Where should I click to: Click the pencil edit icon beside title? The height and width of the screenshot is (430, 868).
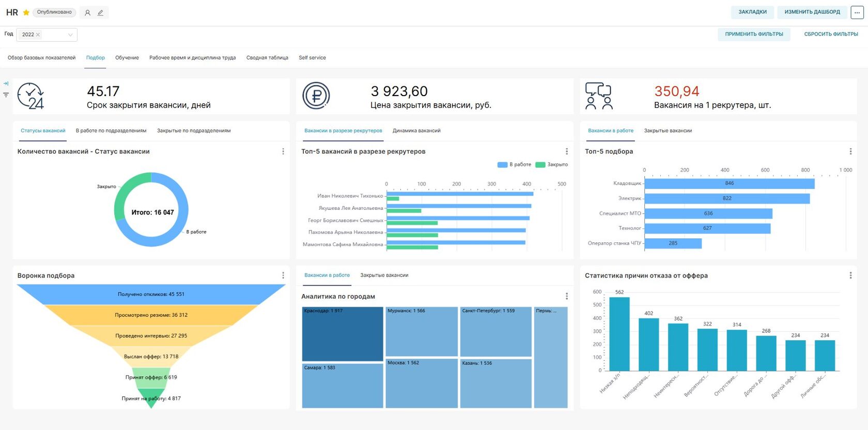tap(101, 12)
